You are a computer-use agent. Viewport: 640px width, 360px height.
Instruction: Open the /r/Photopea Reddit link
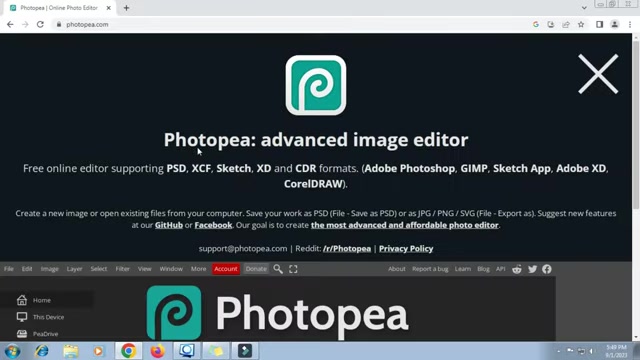click(347, 248)
